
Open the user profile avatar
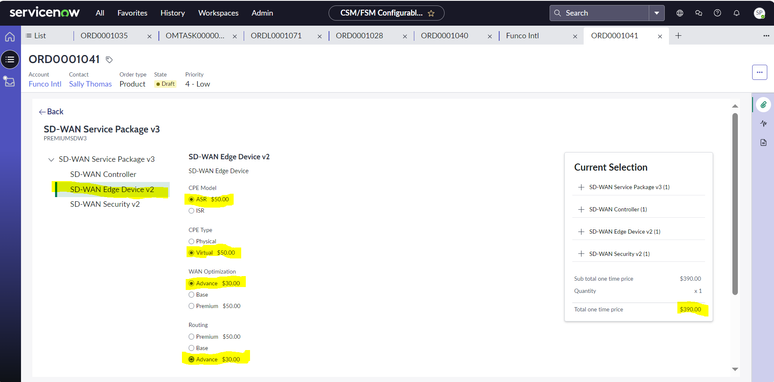click(x=760, y=13)
